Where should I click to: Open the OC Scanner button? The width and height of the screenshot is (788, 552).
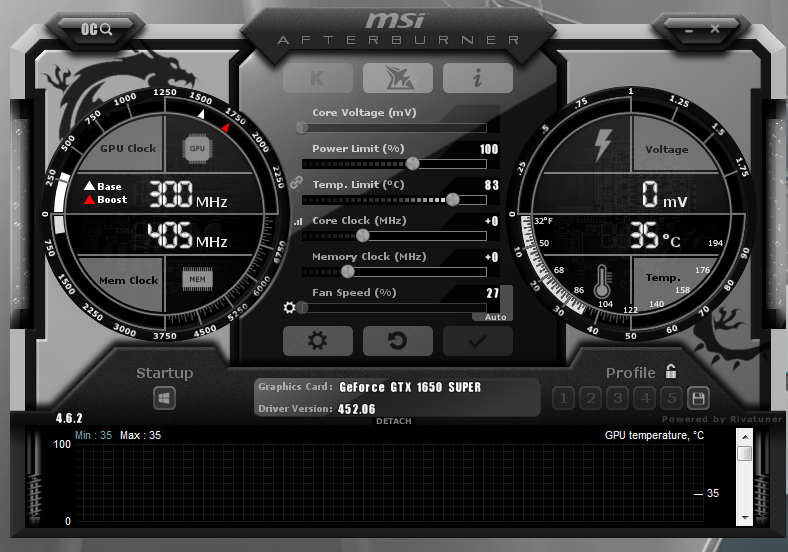pos(96,29)
